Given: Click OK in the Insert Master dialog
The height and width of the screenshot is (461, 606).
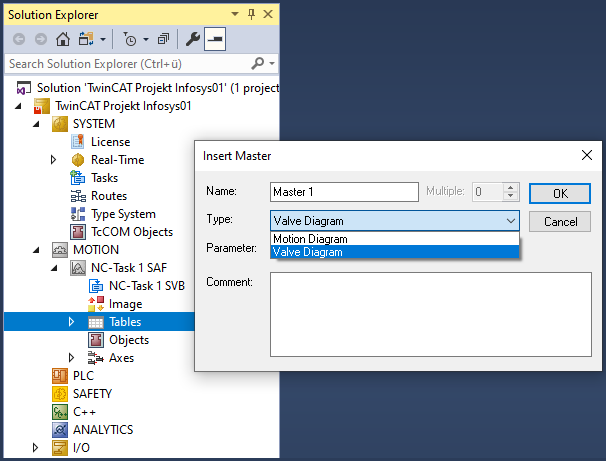Looking at the screenshot, I should (560, 193).
